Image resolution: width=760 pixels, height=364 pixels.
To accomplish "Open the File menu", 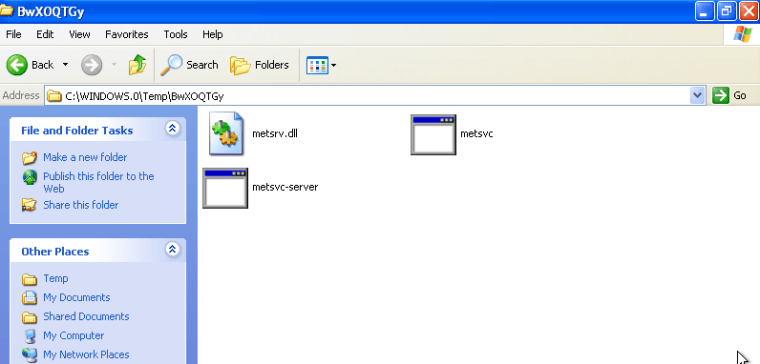I will [13, 34].
